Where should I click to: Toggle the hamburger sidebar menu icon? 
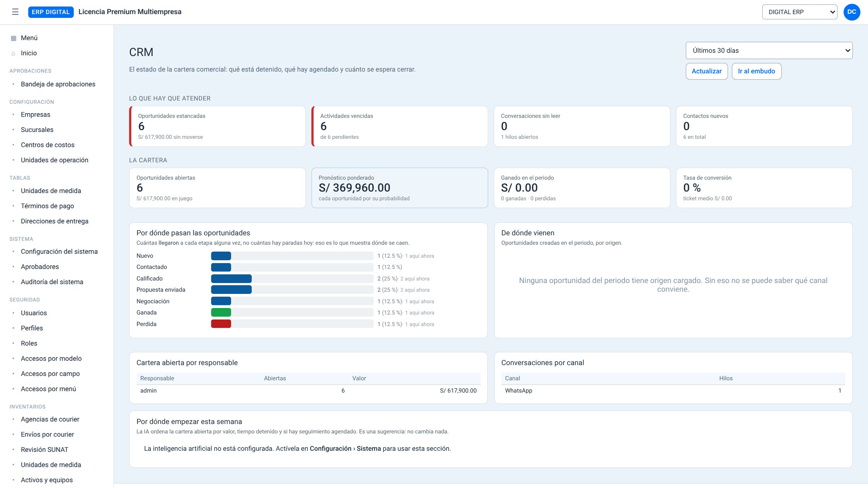[15, 12]
